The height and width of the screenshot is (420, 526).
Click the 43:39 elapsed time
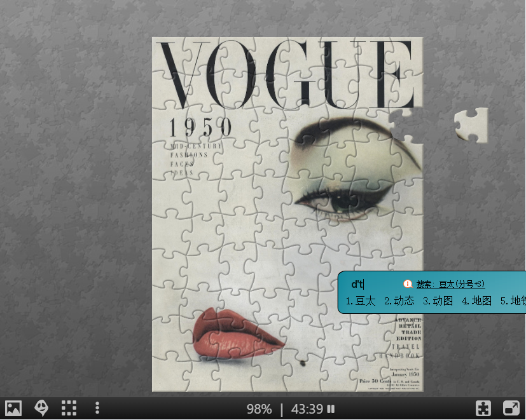coord(307,409)
